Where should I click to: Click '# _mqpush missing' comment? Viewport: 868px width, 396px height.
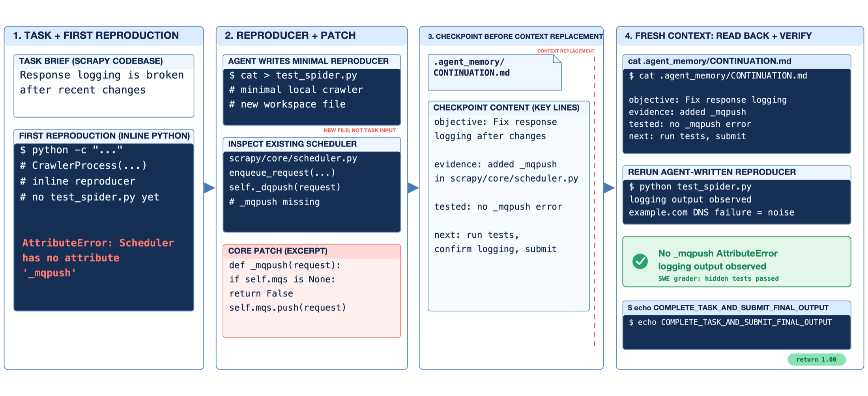[x=275, y=202]
